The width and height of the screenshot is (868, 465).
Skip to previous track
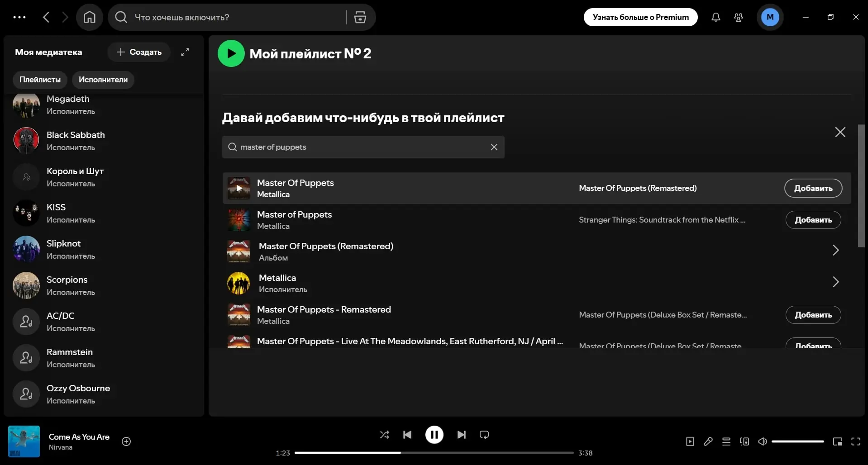[x=407, y=435]
